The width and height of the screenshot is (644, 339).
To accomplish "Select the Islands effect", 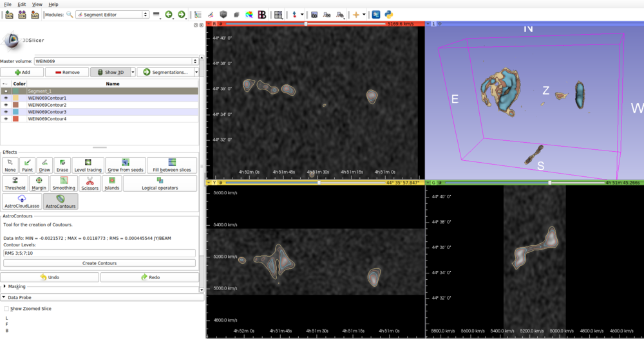I will pos(111,183).
